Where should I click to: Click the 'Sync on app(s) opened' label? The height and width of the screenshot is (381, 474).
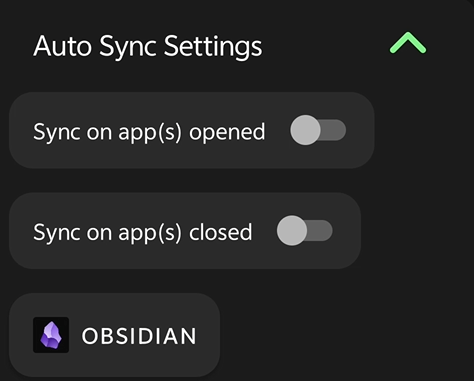click(149, 132)
